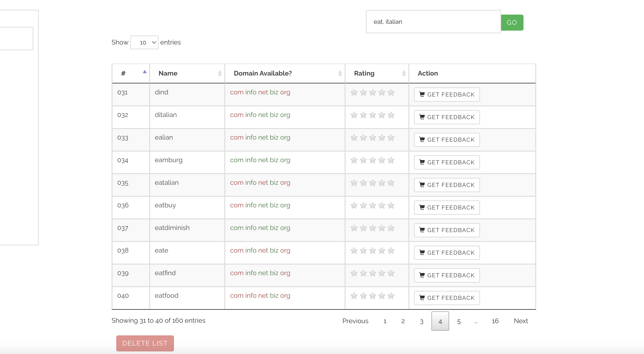This screenshot has height=354, width=644.
Task: Give eatdiminish five stars
Action: pos(391,228)
